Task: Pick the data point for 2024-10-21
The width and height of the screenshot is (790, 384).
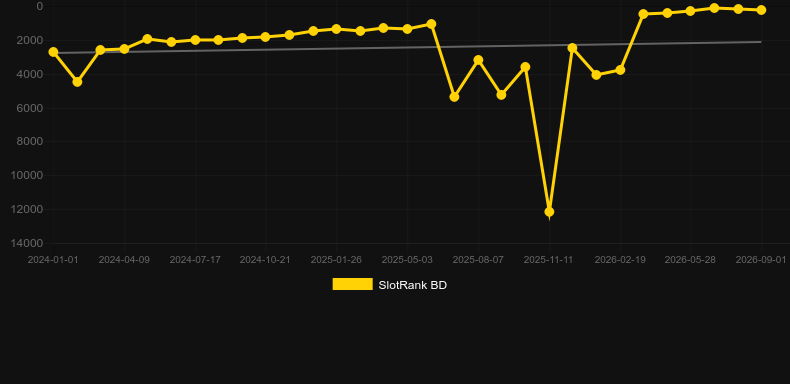Action: [x=266, y=37]
